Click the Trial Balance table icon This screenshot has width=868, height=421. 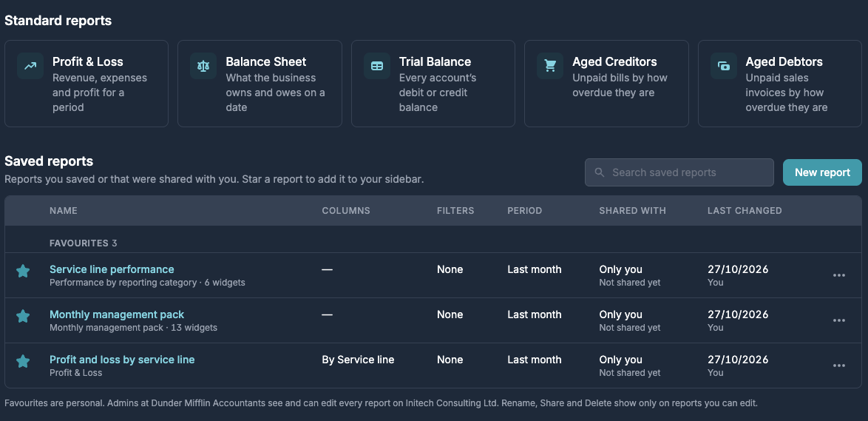[377, 66]
